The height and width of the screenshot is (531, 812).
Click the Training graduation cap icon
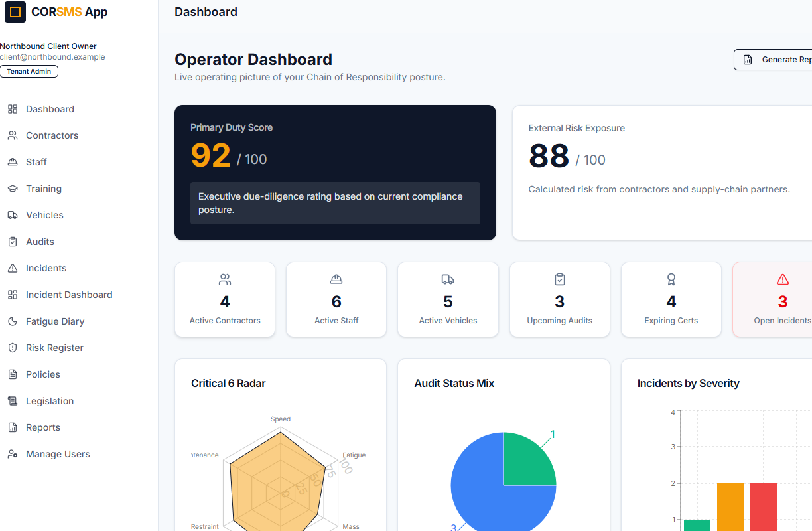[13, 189]
